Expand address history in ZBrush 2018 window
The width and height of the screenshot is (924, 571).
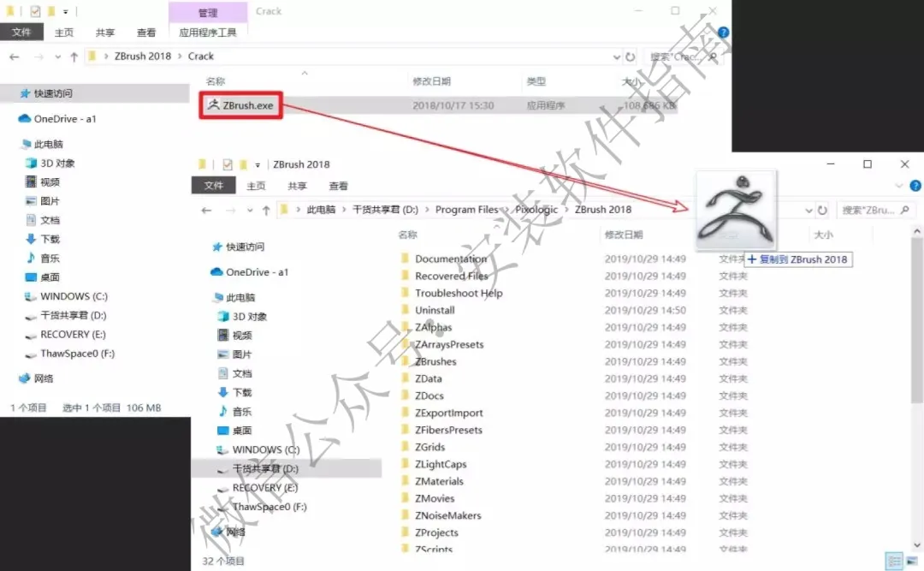point(808,211)
